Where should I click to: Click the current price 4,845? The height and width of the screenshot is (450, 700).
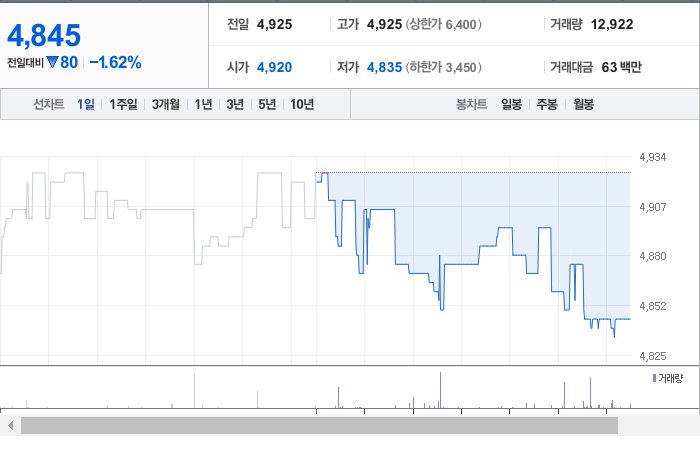pos(44,35)
